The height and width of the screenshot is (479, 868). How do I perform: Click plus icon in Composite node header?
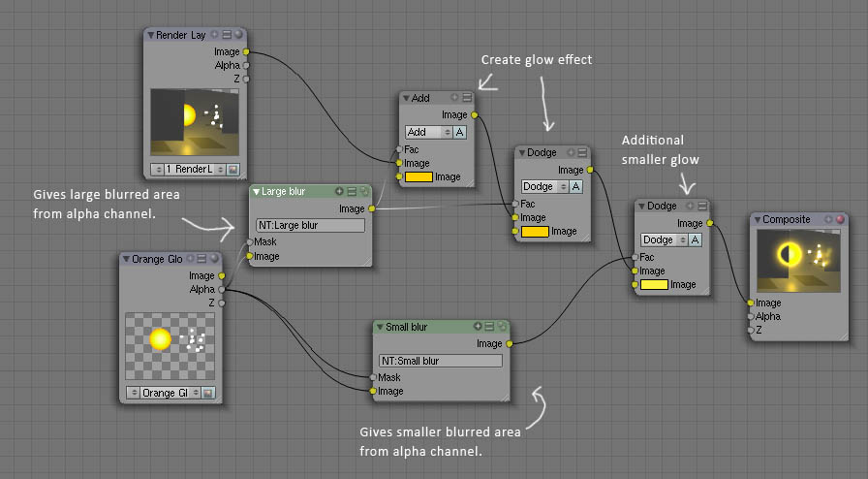pos(828,219)
